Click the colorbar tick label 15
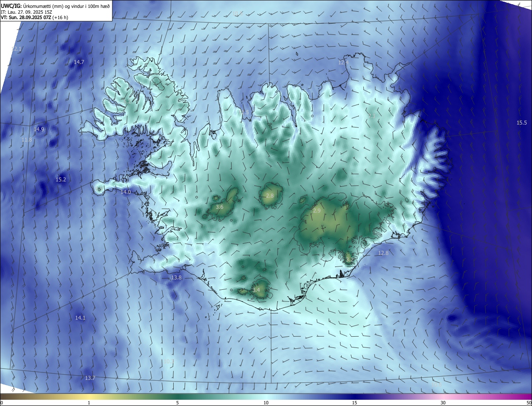The width and height of the screenshot is (532, 406). click(355, 403)
